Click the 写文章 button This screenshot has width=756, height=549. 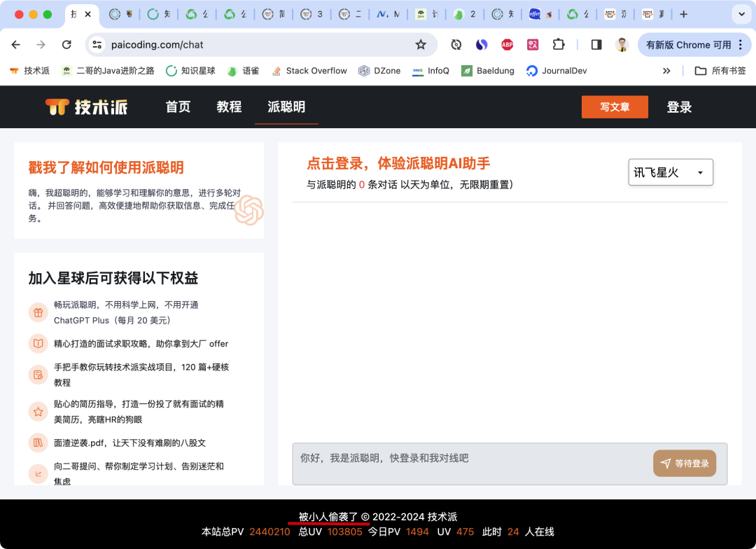click(x=615, y=107)
